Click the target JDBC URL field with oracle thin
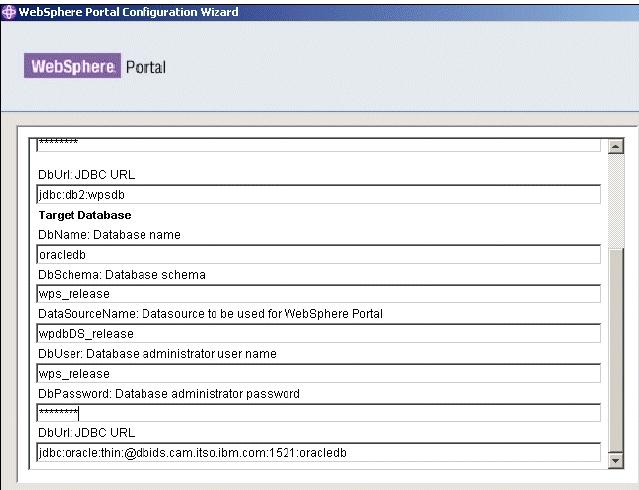 click(318, 452)
